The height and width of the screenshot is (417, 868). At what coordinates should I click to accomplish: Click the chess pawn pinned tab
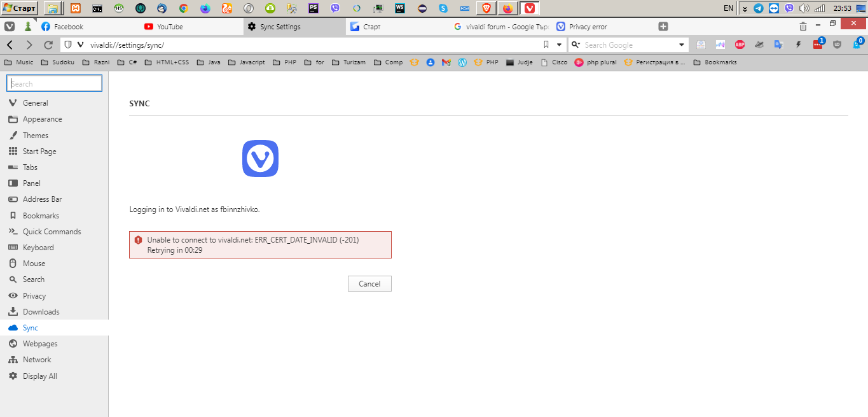[x=28, y=27]
